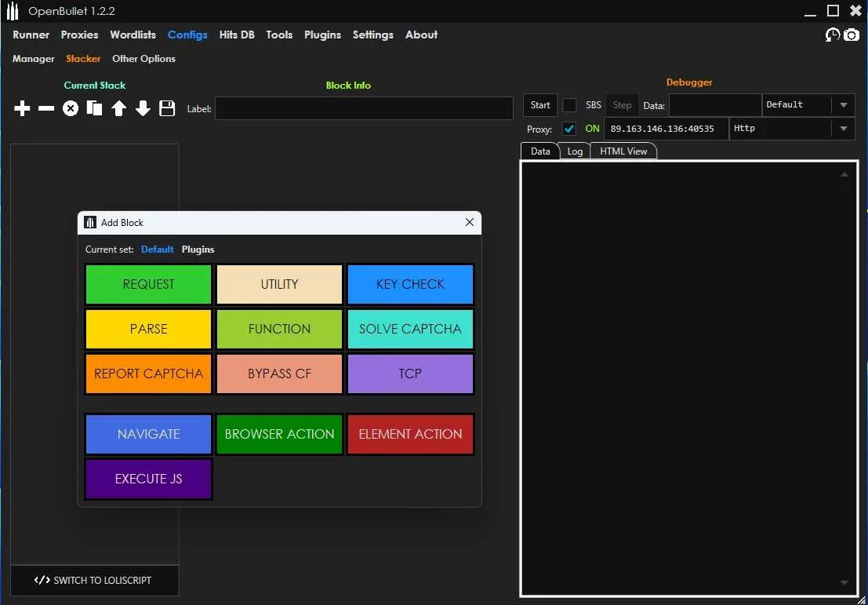Screen dimensions: 868x605
Task: Select the Default block set
Action: pyautogui.click(x=158, y=250)
